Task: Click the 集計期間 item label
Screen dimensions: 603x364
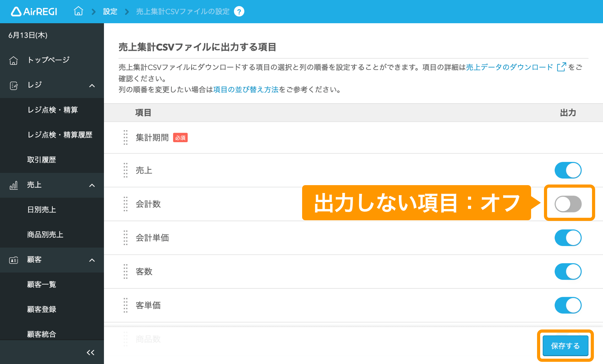Action: [152, 137]
